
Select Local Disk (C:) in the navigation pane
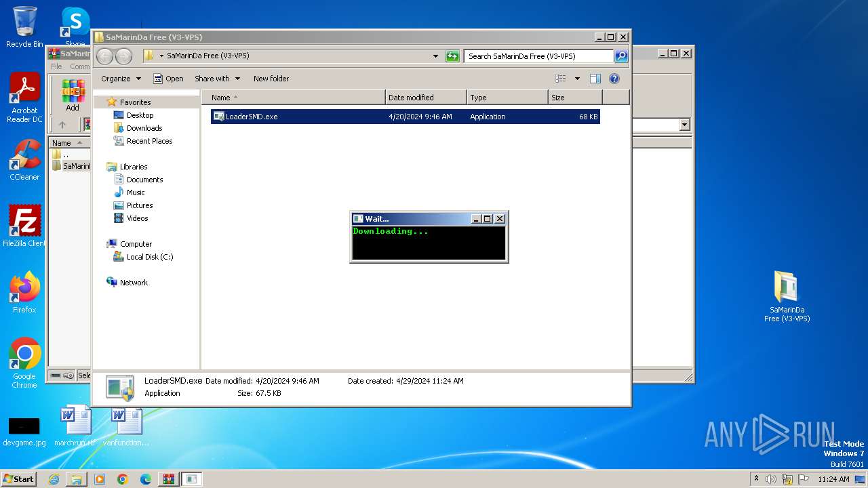[x=149, y=257]
